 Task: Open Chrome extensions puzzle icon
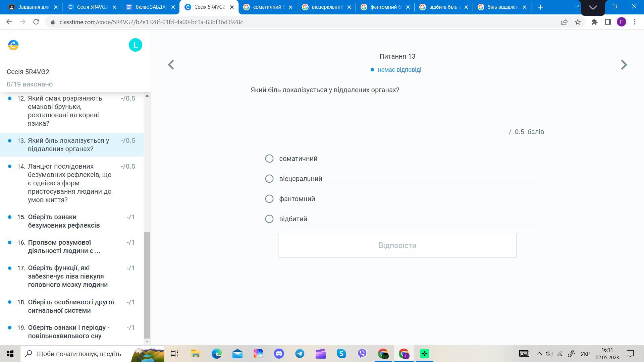click(x=594, y=22)
